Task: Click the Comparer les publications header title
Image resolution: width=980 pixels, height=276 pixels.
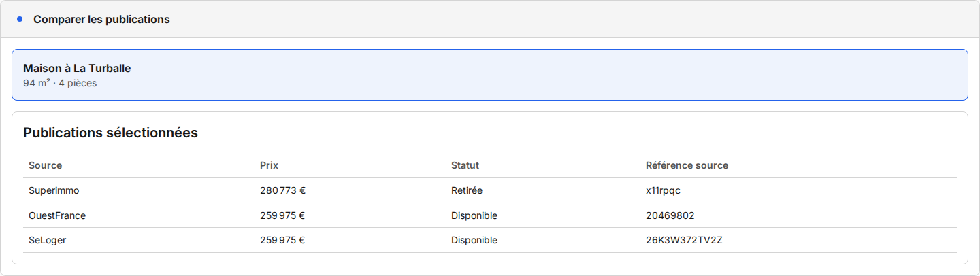Action: 101,19
